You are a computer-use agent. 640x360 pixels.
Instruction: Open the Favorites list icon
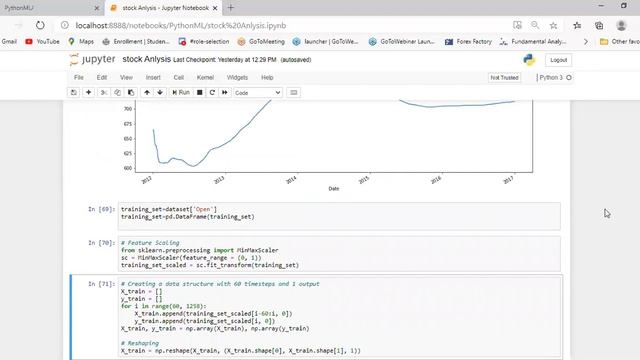577,25
